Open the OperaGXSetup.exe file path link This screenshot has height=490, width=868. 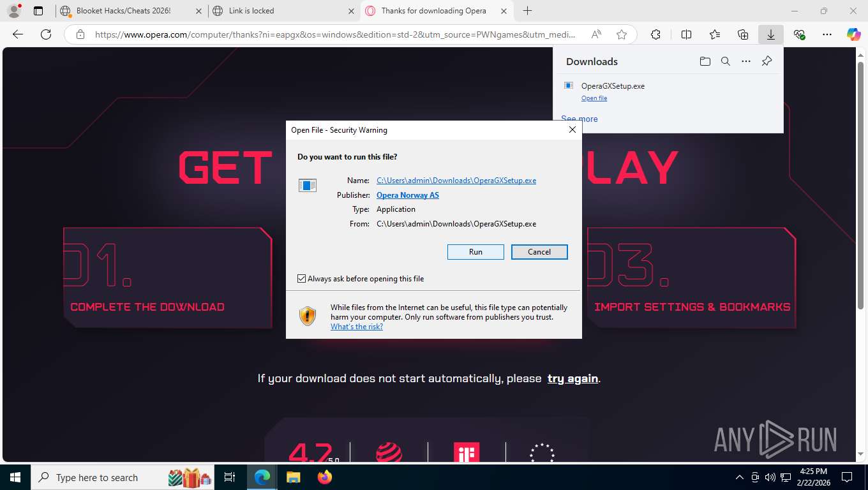coord(456,181)
